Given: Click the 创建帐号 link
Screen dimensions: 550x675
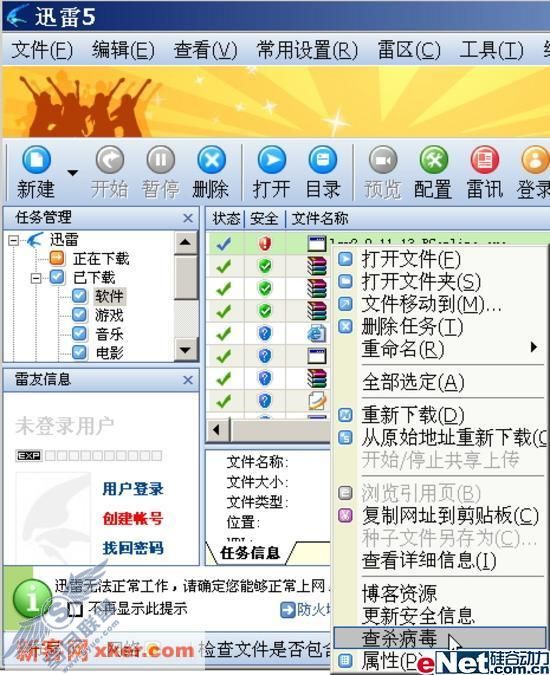Looking at the screenshot, I should (133, 518).
